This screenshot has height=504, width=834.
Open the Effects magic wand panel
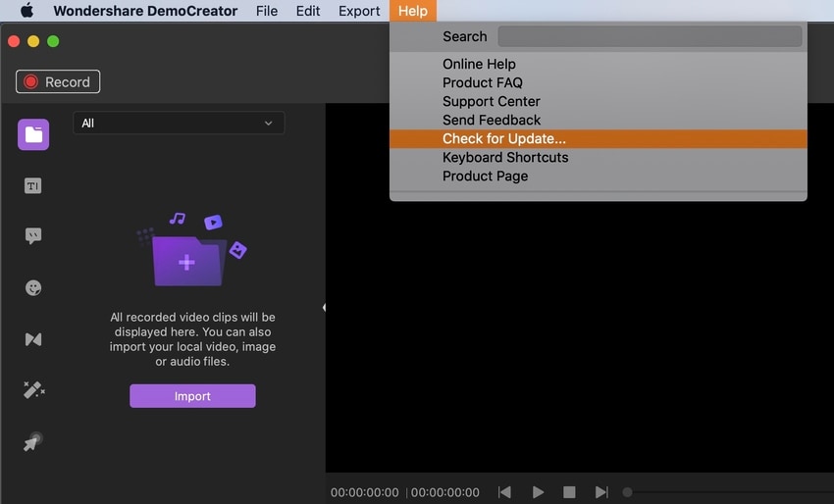34,390
